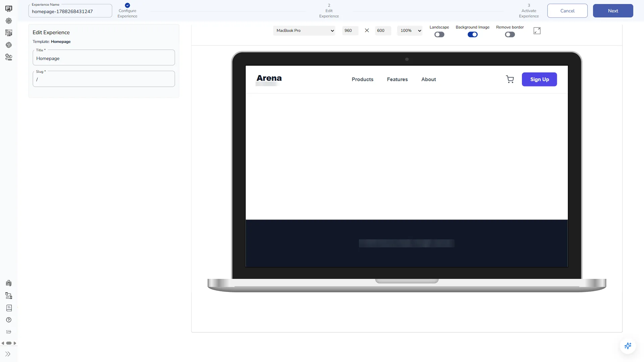This screenshot has width=644, height=362.
Task: Click the sidebar scroll right arrow
Action: [15, 343]
